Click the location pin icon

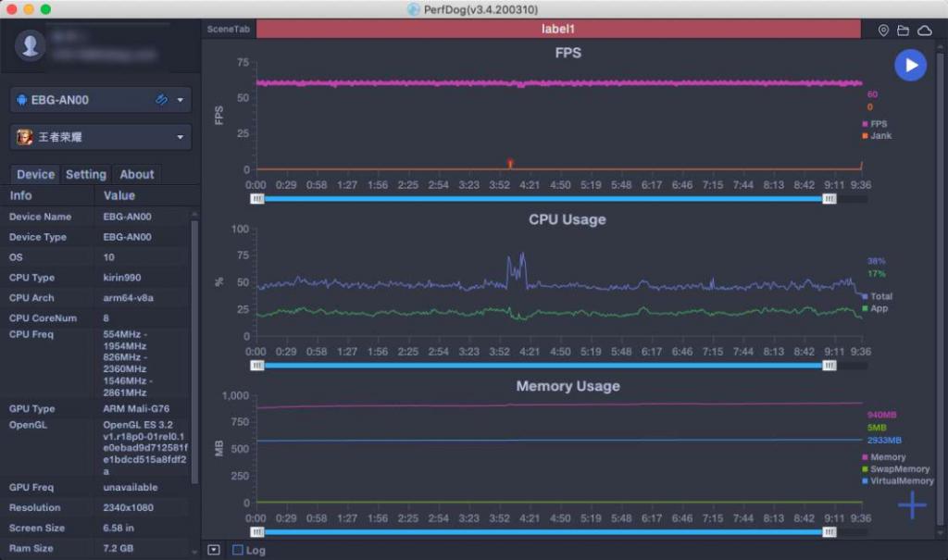pyautogui.click(x=883, y=31)
